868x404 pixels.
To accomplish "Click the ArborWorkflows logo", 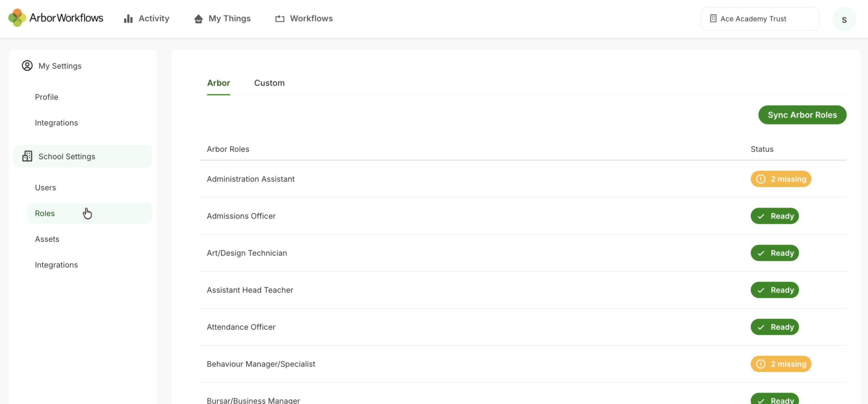I will click(56, 18).
